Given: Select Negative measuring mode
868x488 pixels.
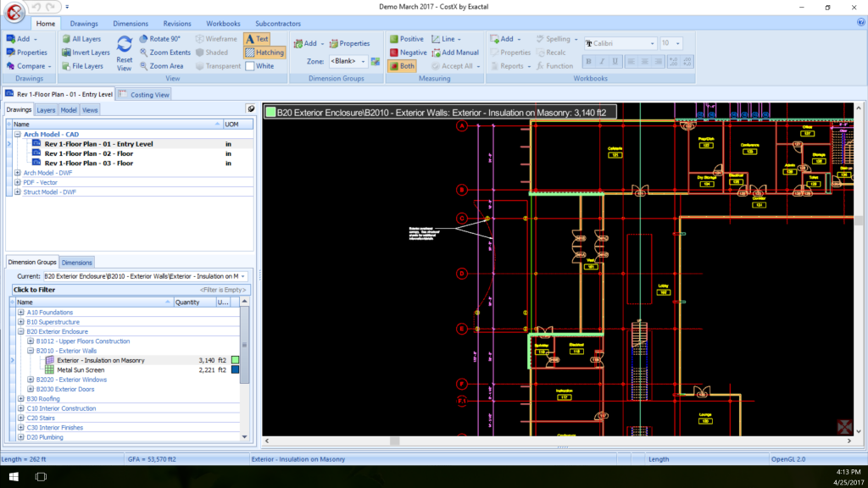Looking at the screenshot, I should 408,53.
